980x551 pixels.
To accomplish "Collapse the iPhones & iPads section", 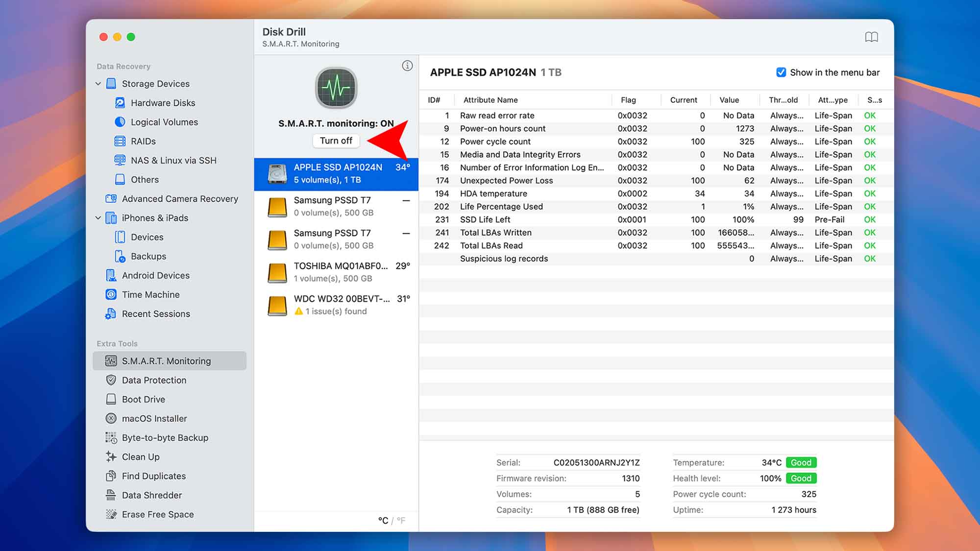I will [98, 217].
